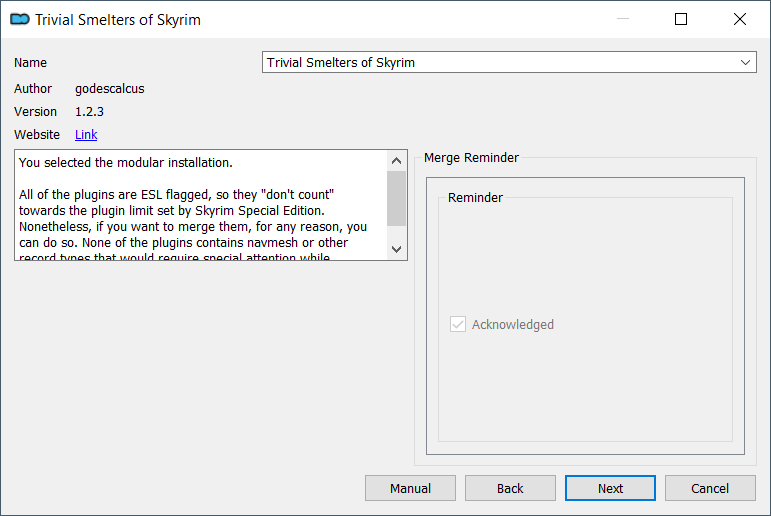Click the Merge Reminder group label
The image size is (771, 516).
(x=471, y=157)
